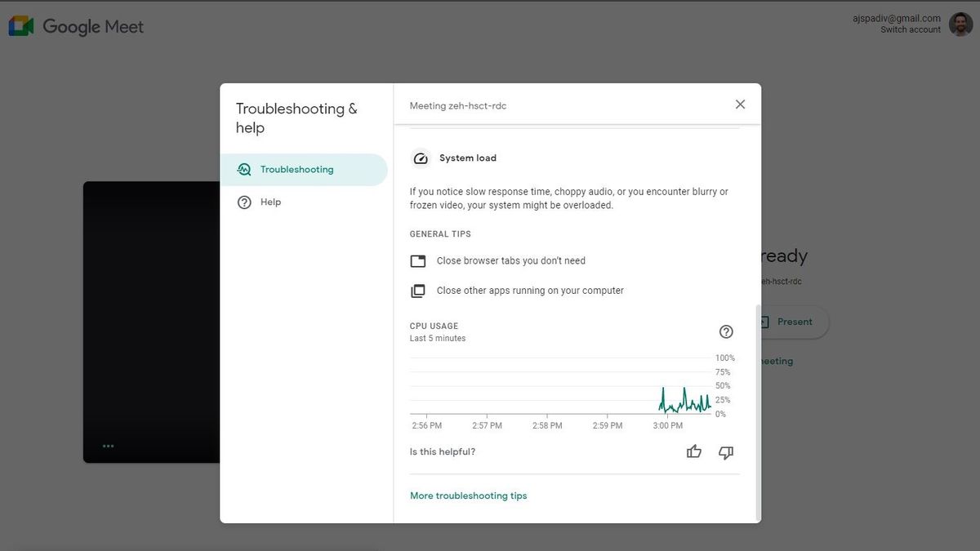Click the Google Meet logo
The width and height of the screenshot is (980, 551).
(x=76, y=25)
